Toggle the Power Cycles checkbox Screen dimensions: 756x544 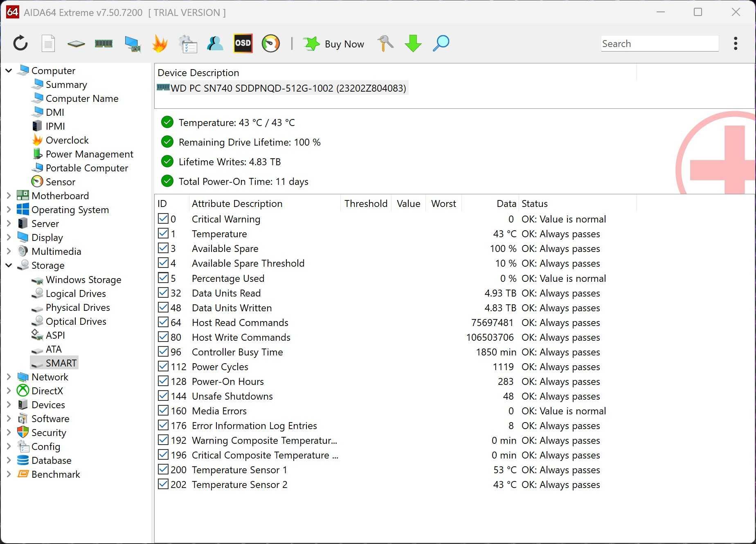[x=163, y=366]
